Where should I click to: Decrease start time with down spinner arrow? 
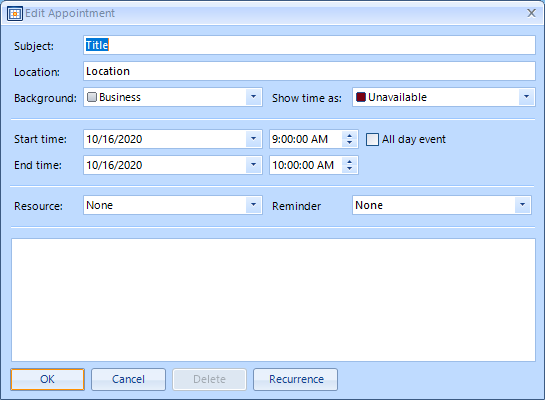(350, 143)
